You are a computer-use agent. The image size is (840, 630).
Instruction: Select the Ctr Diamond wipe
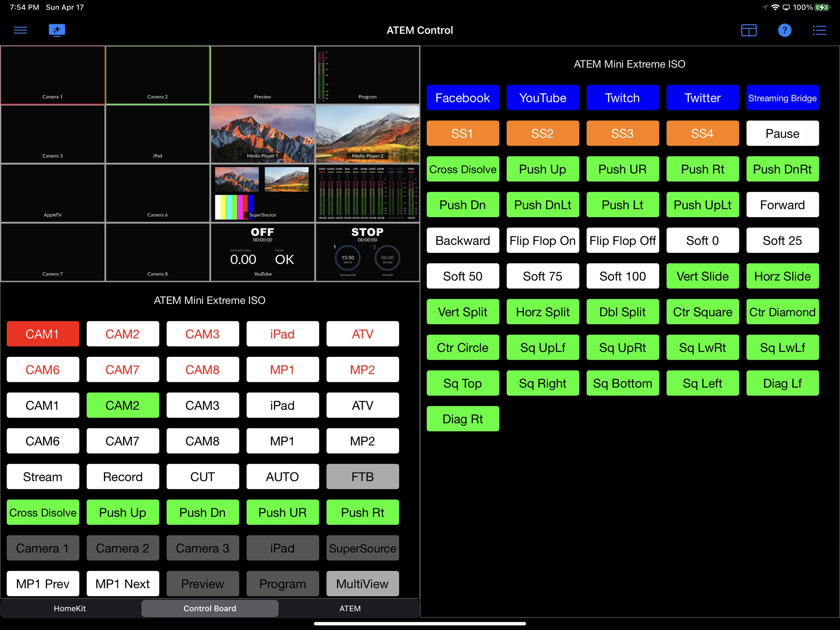[782, 312]
